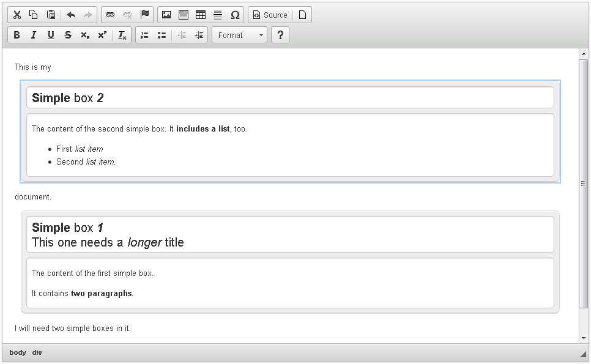Click the Cut scissors icon
Image resolution: width=591 pixels, height=364 pixels.
tap(17, 15)
